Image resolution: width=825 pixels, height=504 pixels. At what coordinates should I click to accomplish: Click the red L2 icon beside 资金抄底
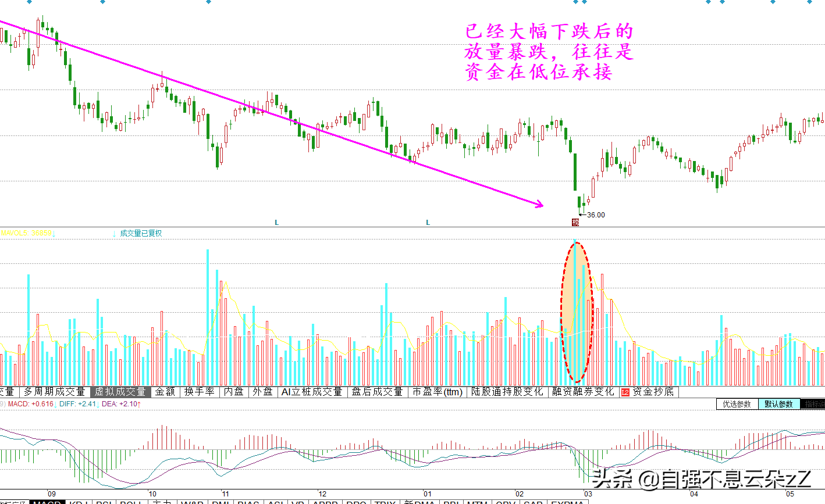[625, 392]
